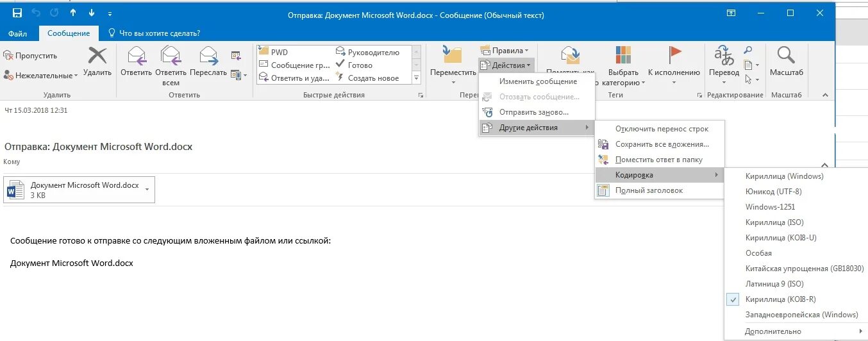
Task: Expand the quick steps gallery
Action: 417,78
